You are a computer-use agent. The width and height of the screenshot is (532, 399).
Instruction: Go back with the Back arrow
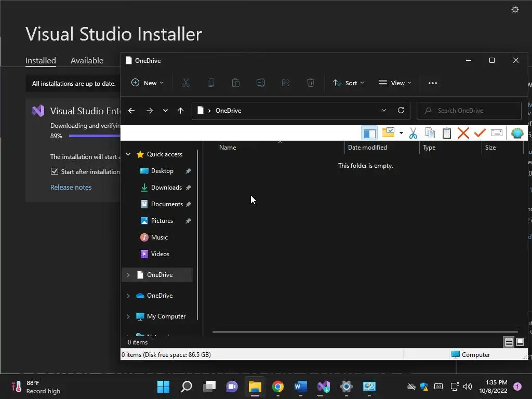point(131,111)
